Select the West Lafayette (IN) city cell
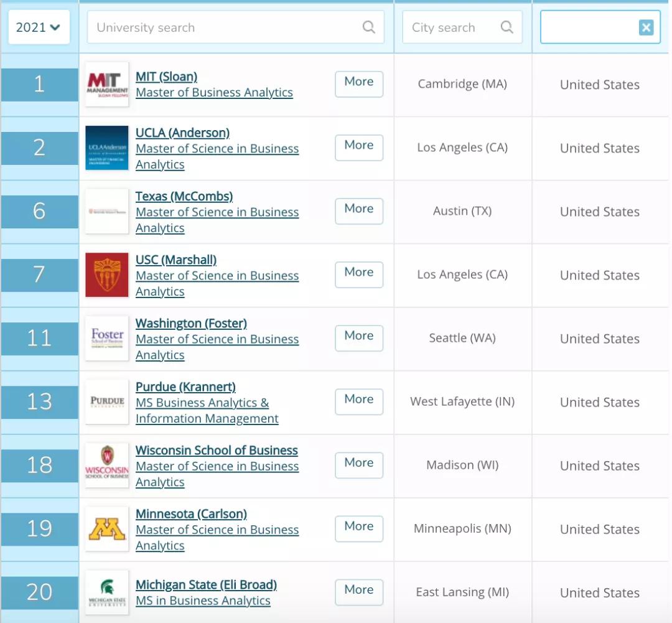672x623 pixels. (462, 401)
